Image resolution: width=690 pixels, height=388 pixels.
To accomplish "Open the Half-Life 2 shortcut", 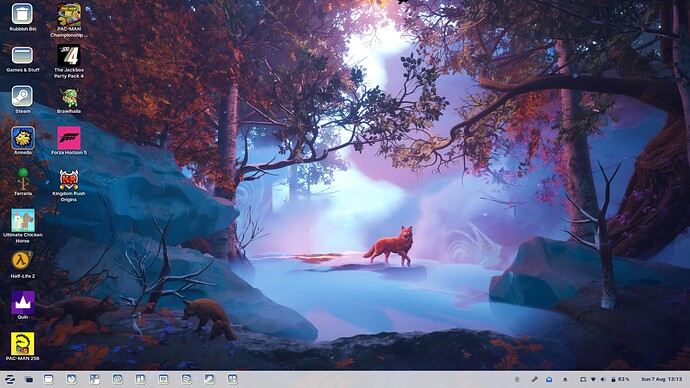I will pos(22,265).
